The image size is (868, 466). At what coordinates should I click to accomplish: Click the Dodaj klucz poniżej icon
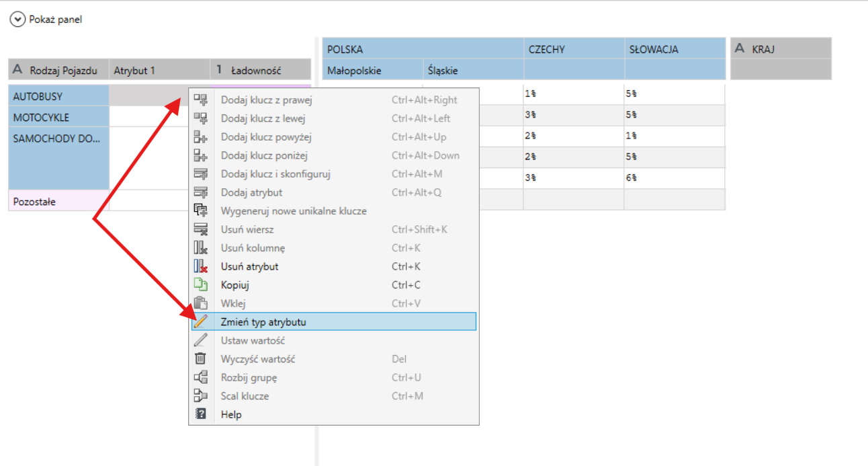(x=200, y=155)
